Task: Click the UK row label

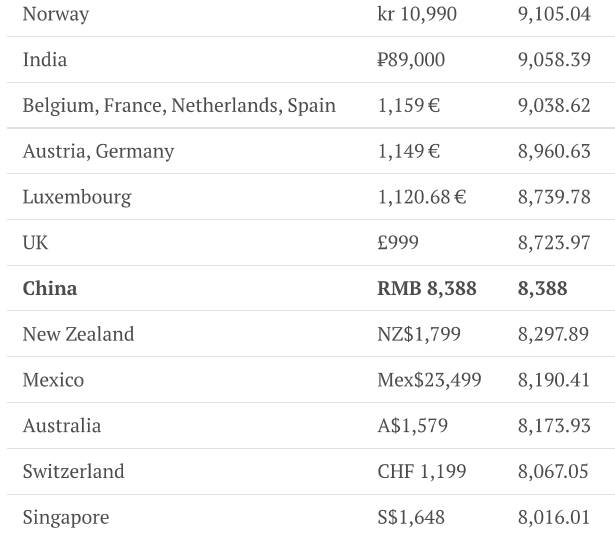Action: (x=35, y=243)
